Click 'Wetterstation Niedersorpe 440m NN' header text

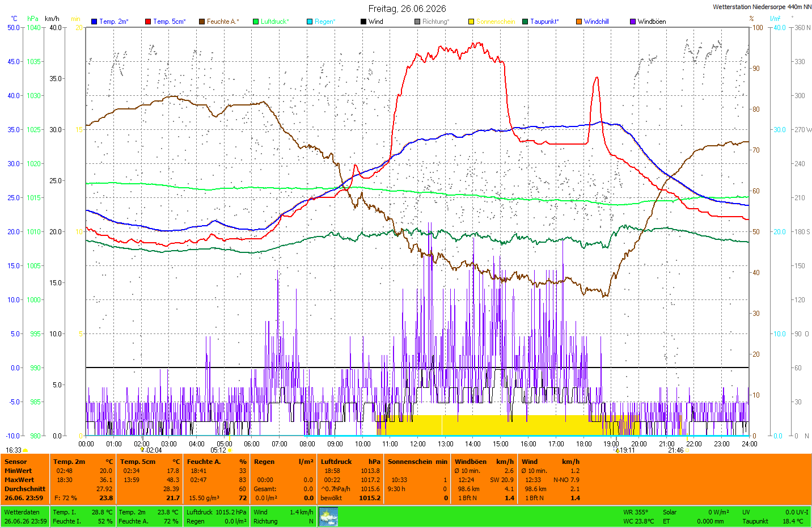(x=762, y=7)
